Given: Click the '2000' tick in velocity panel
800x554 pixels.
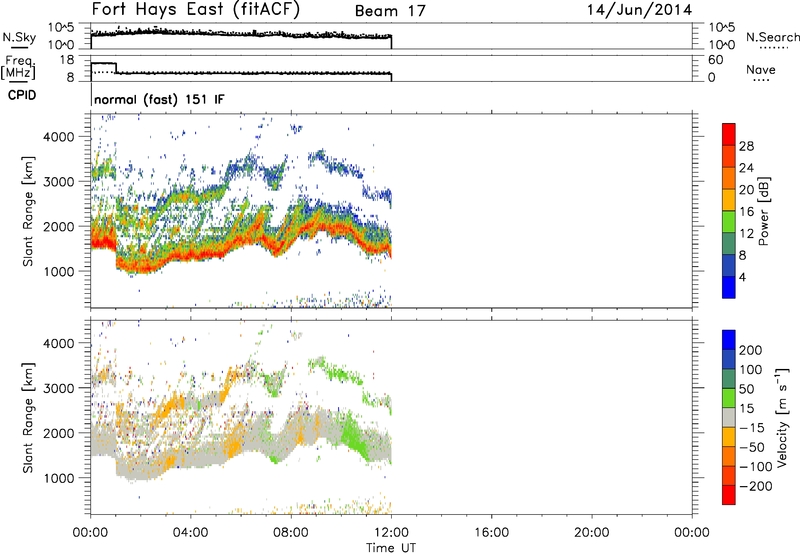Looking at the screenshot, I should pyautogui.click(x=58, y=433).
